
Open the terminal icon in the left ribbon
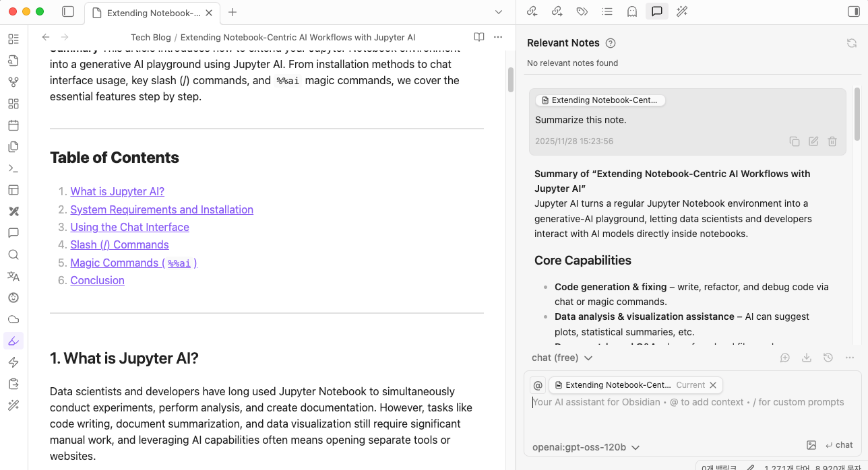point(13,168)
